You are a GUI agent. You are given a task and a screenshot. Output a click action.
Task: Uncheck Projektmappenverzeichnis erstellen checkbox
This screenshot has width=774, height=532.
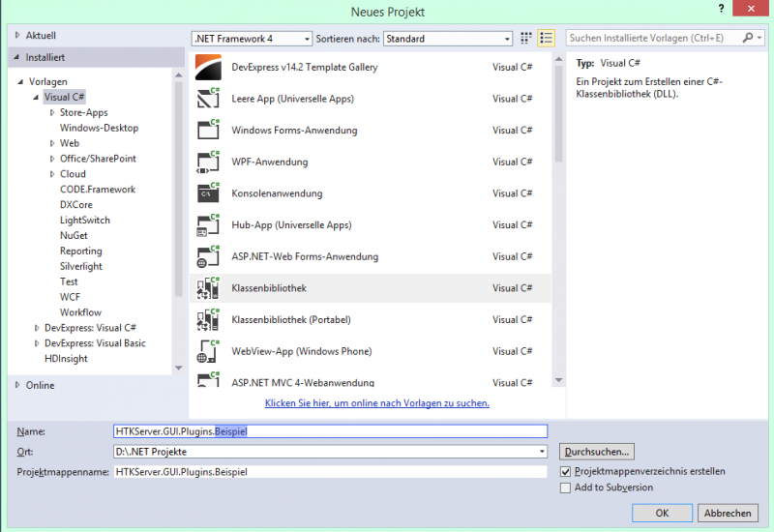tap(566, 472)
